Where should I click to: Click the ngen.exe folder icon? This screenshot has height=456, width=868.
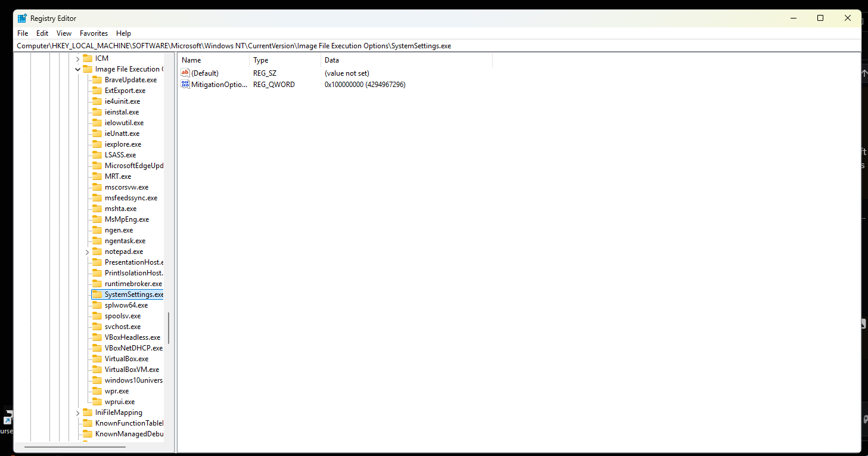click(x=97, y=230)
